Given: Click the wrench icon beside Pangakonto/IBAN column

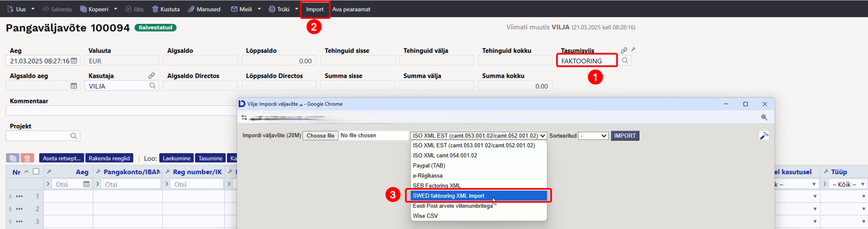Looking at the screenshot, I should 98,172.
